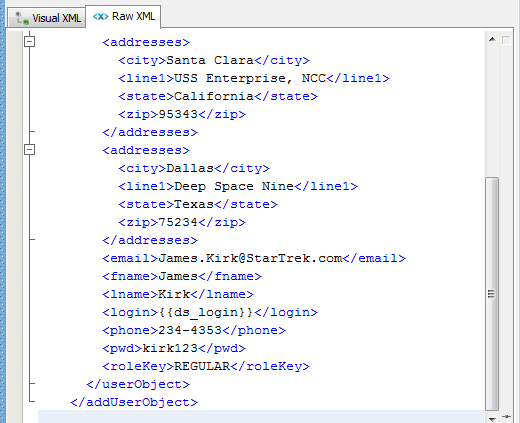Click the vertical scrollbar thumb
Screen dimensions: 520x423
pos(492,294)
